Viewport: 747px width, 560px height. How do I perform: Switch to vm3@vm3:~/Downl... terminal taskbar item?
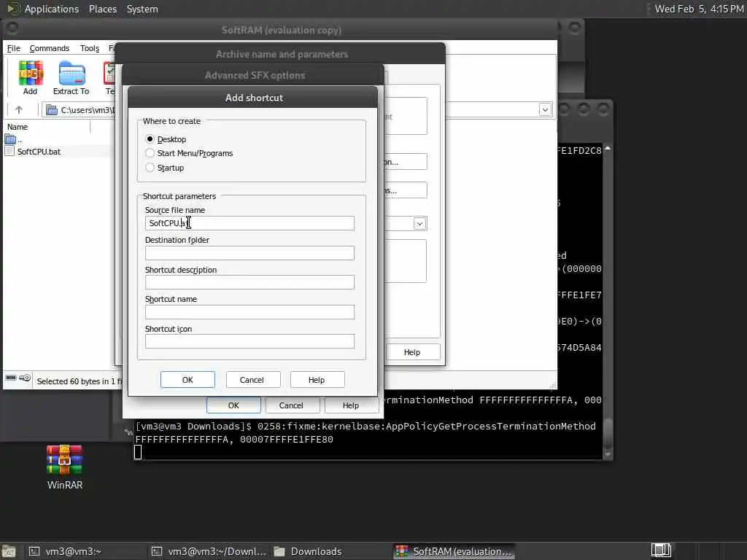click(x=209, y=551)
